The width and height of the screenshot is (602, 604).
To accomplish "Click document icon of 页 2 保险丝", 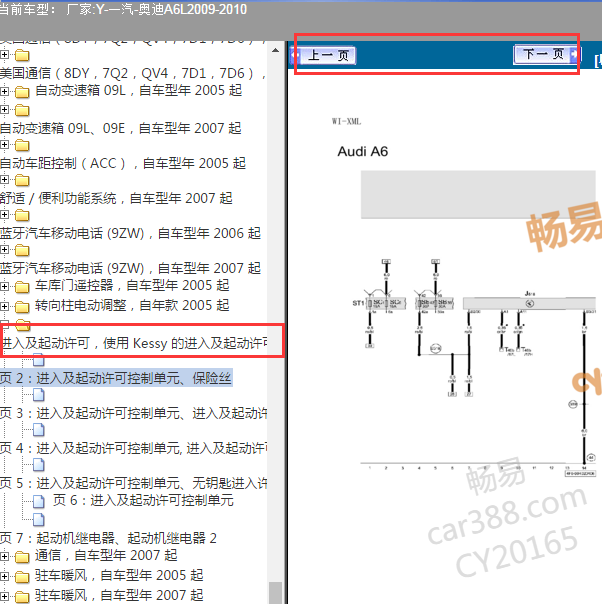I will (39, 360).
